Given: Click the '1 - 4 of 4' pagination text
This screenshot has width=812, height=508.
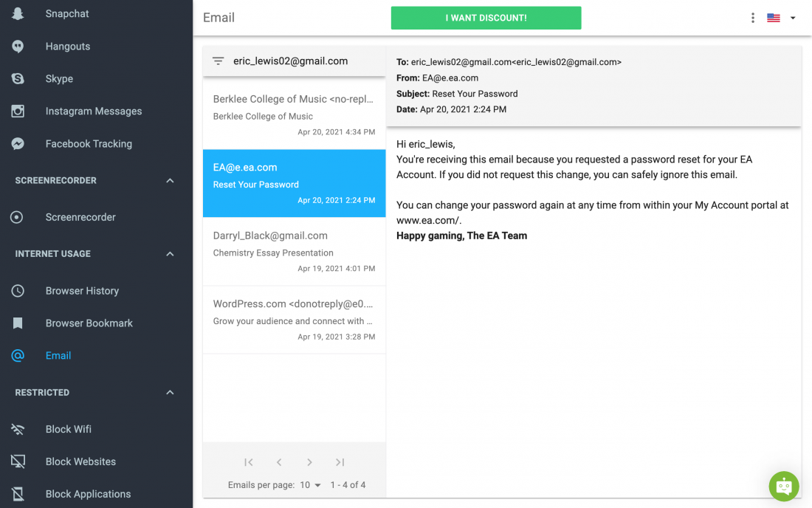Looking at the screenshot, I should click(x=348, y=485).
